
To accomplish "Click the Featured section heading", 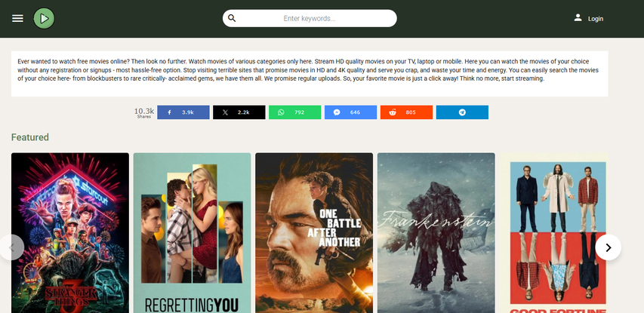I will [x=30, y=137].
